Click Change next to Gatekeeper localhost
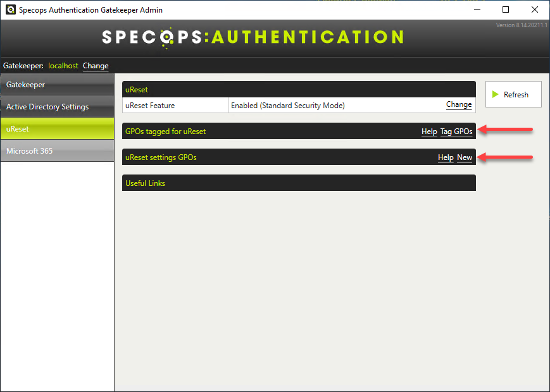550x392 pixels. (96, 66)
